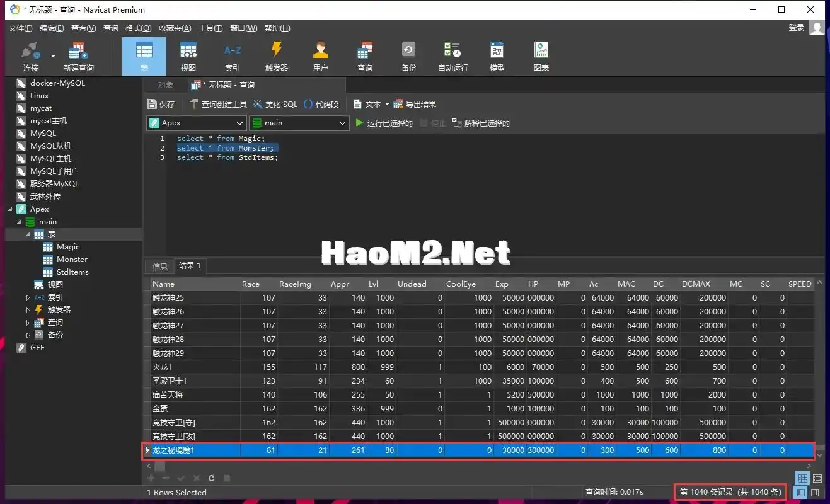Switch to the 结果 1 tab
830x504 pixels.
189,266
